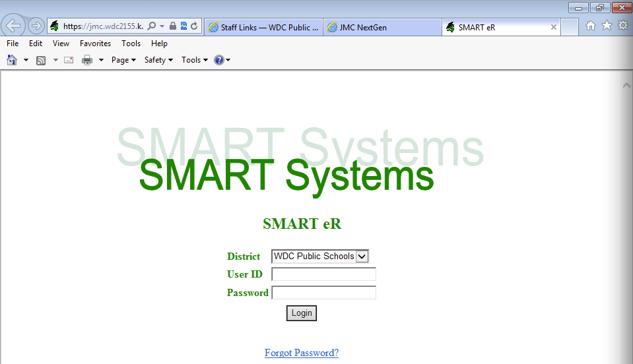Click the Read mail envelope icon
Viewport: 633px width, 364px height.
tap(69, 60)
